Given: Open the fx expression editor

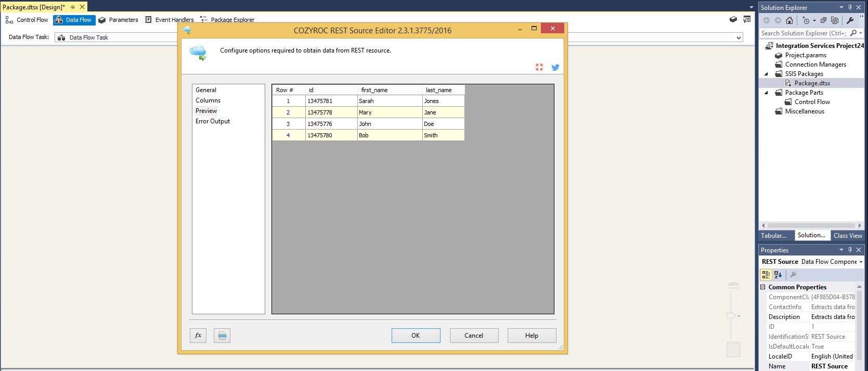Looking at the screenshot, I should (198, 336).
